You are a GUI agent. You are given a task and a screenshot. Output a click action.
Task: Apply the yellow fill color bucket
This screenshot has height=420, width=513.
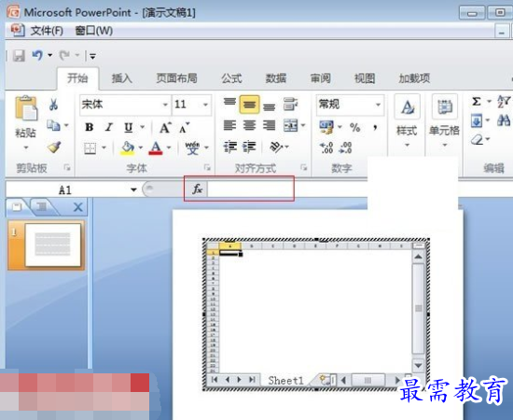(128, 148)
